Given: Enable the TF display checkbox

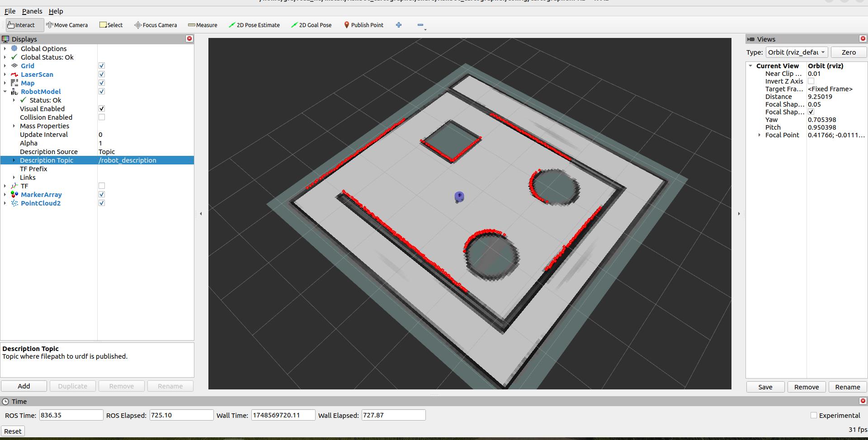Looking at the screenshot, I should (x=102, y=186).
